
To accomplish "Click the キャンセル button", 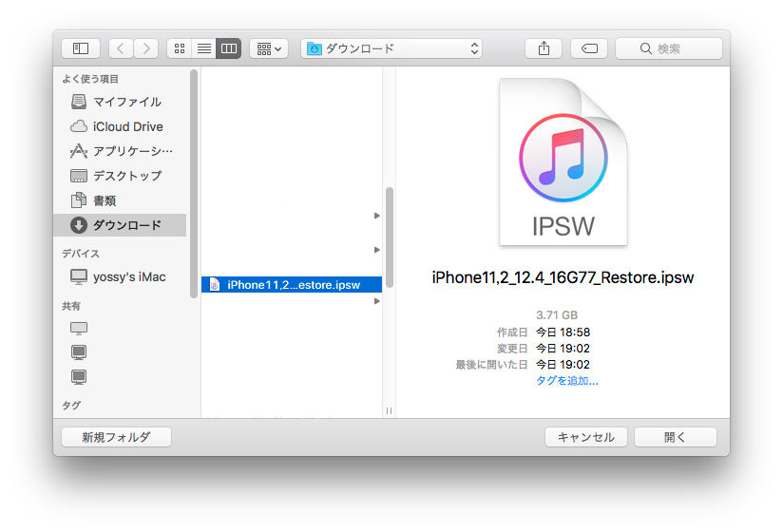I will [585, 437].
